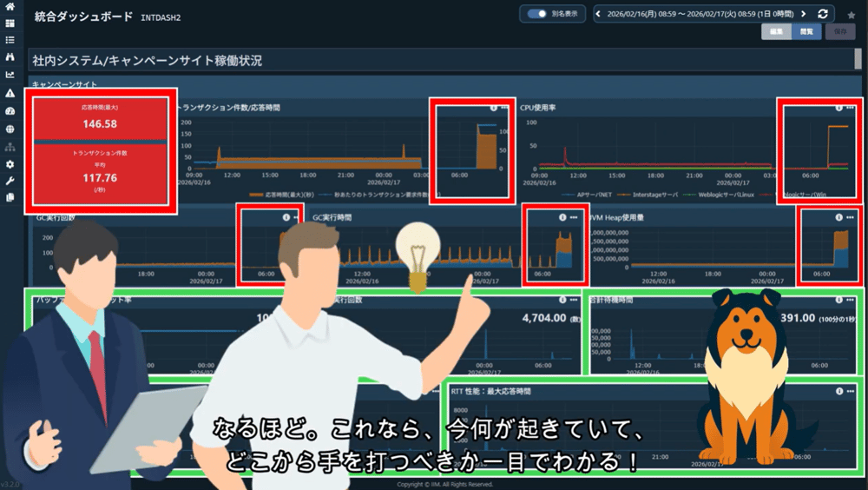Screen dimensions: 868x490
Task: Click the refresh icon beside the date range
Action: [823, 14]
